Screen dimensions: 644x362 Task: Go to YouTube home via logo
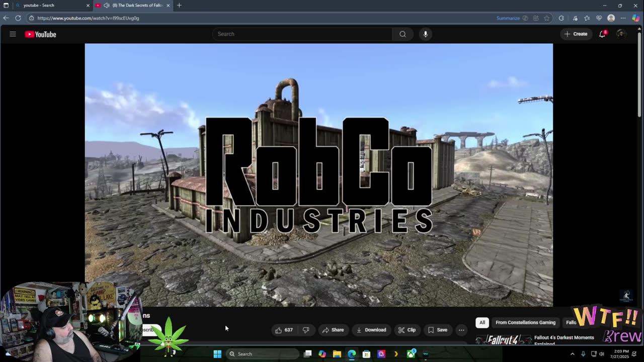tap(40, 34)
